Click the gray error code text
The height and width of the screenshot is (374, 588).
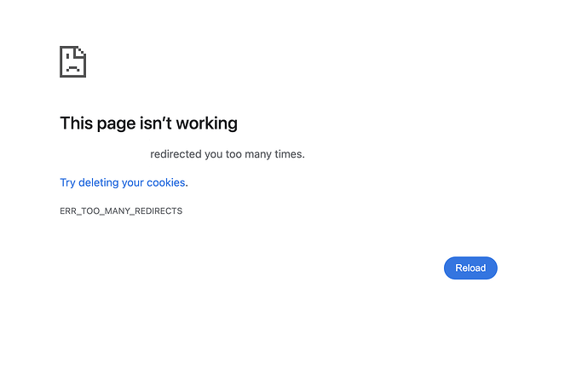coord(121,210)
